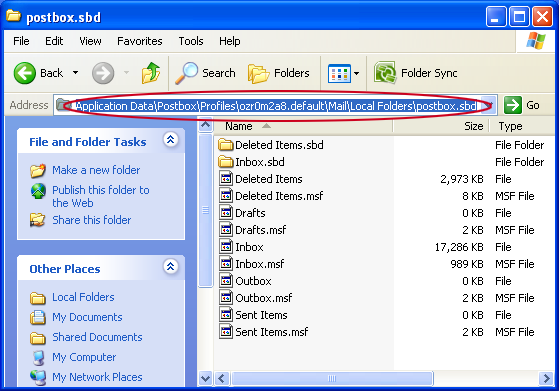The height and width of the screenshot is (391, 559).
Task: Collapse the Other Places panel
Action: [171, 267]
